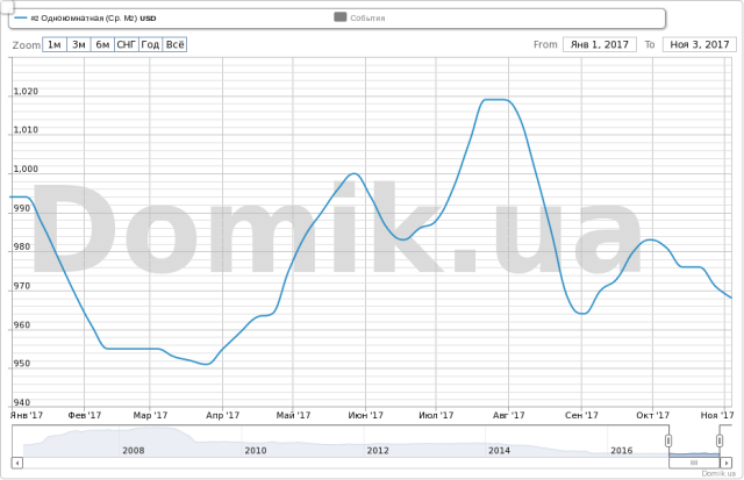Select the Всё zoom range button
Screen dimensions: 744x480
tap(175, 45)
